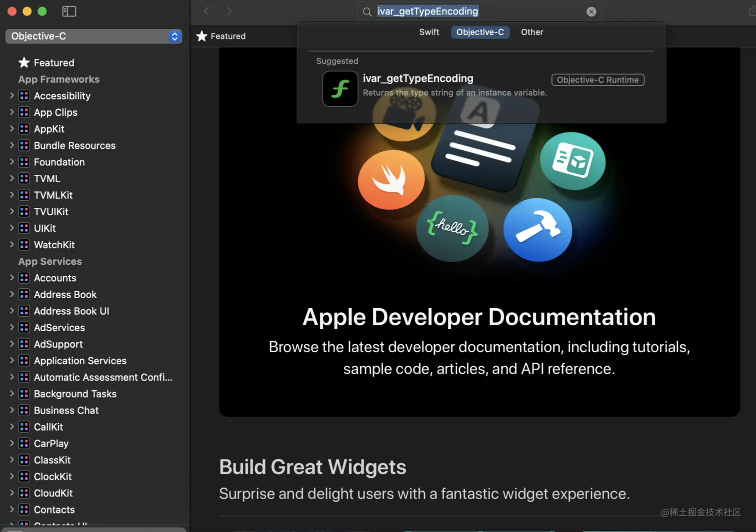Click the App Clips framework icon
Viewport: 756px width, 532px height.
(x=24, y=112)
